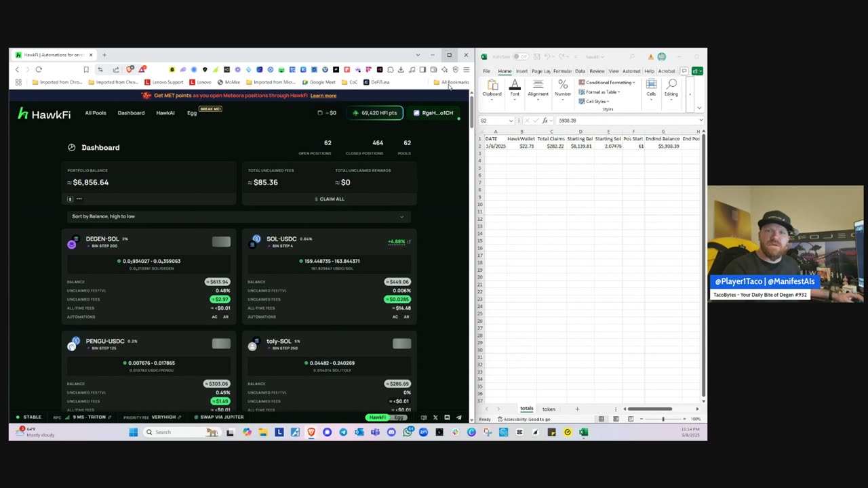This screenshot has width=868, height=488.
Task: Toggle Excel AutoSave switch
Action: [520, 57]
